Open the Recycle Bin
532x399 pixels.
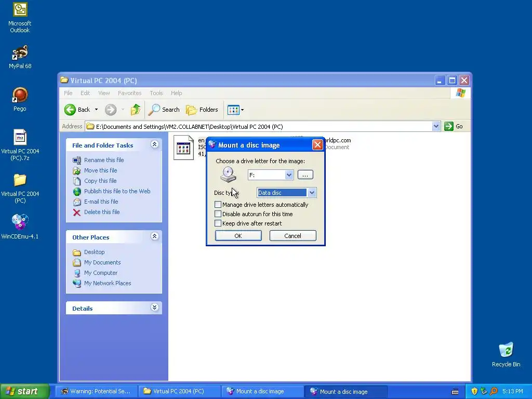point(506,354)
